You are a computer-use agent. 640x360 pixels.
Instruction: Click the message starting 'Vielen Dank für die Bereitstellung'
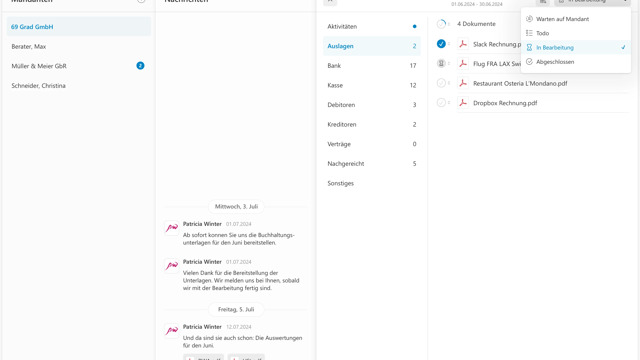241,280
